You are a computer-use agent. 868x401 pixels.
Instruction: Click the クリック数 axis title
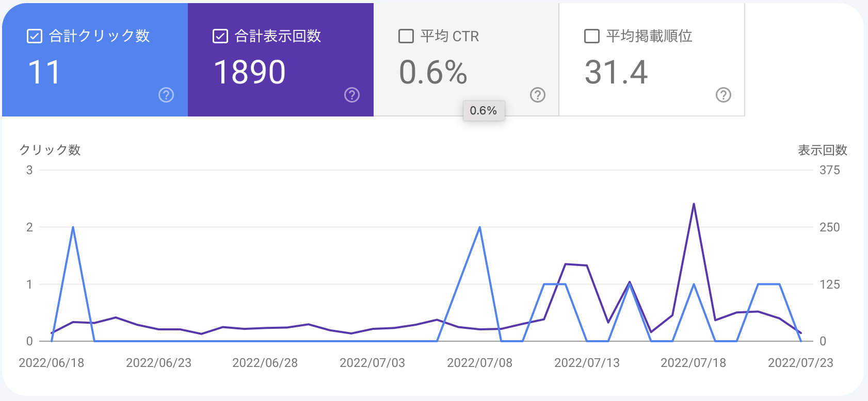50,150
